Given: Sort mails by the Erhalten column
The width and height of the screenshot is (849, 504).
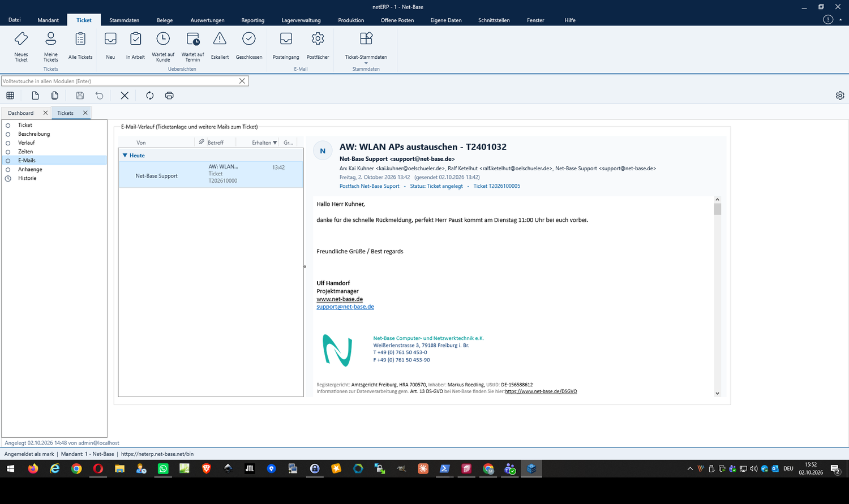Looking at the screenshot, I should coord(264,143).
